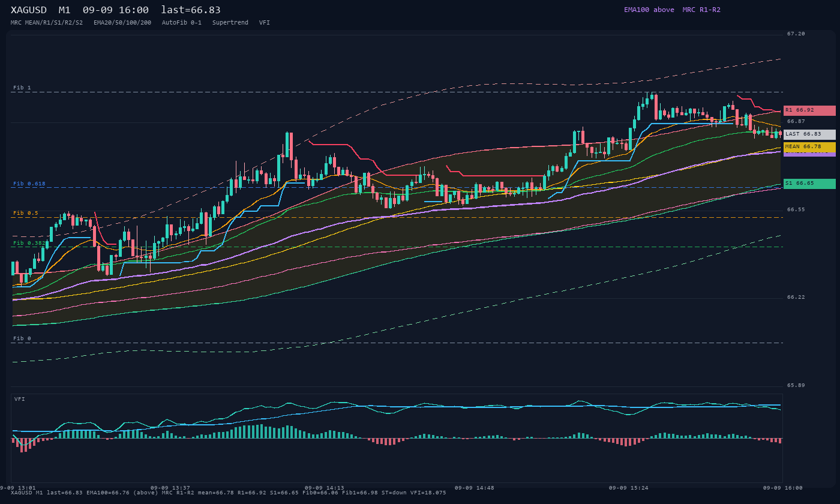Click the yellow "MEAN 66.78" price tag
Image resolution: width=840 pixels, height=504 pixels.
point(809,146)
